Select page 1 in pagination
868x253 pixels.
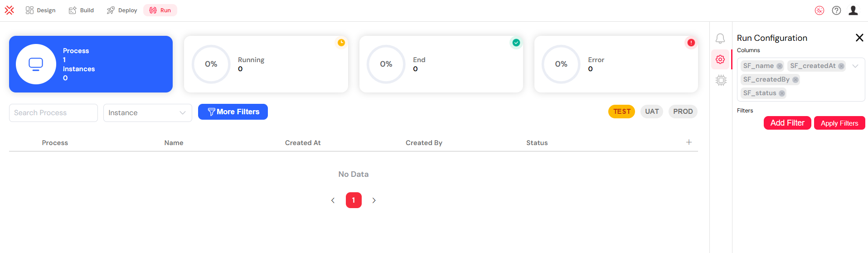pyautogui.click(x=354, y=200)
